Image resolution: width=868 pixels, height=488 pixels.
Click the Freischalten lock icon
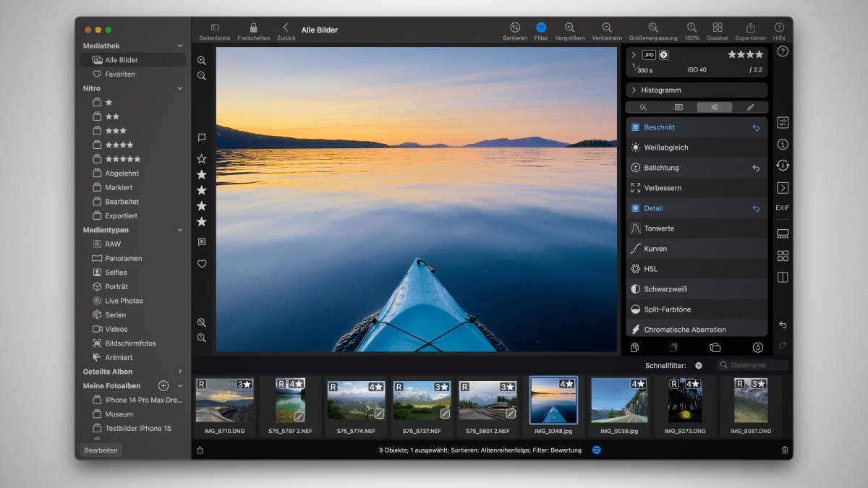[x=253, y=27]
